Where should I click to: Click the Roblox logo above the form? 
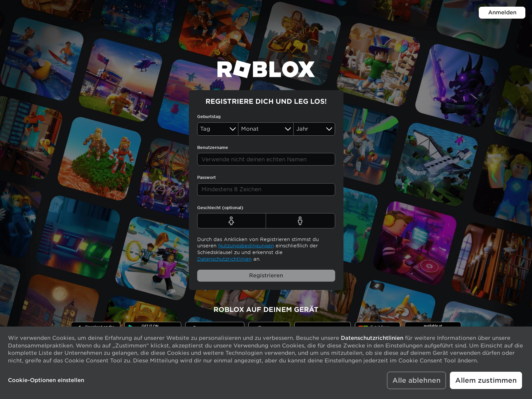coord(266,69)
